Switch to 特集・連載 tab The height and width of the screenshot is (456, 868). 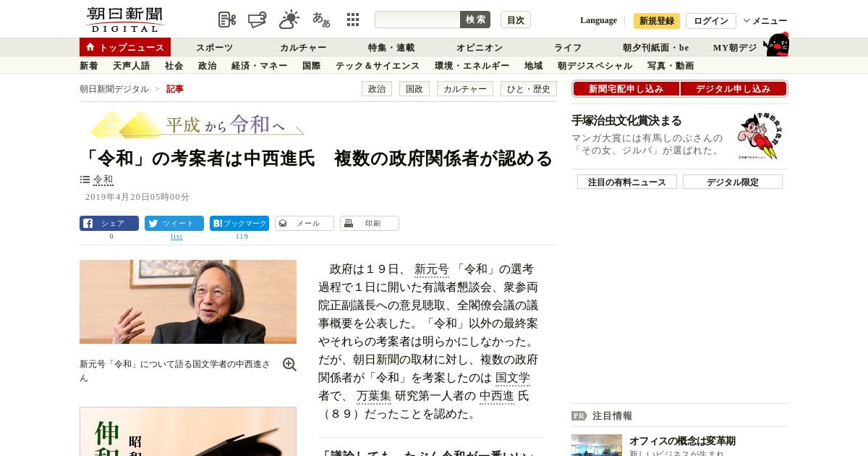pos(391,48)
